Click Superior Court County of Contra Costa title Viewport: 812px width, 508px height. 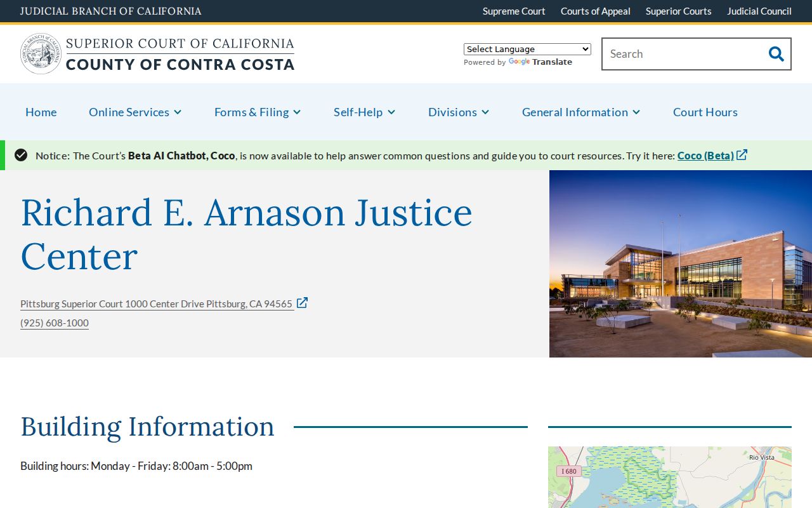click(180, 54)
